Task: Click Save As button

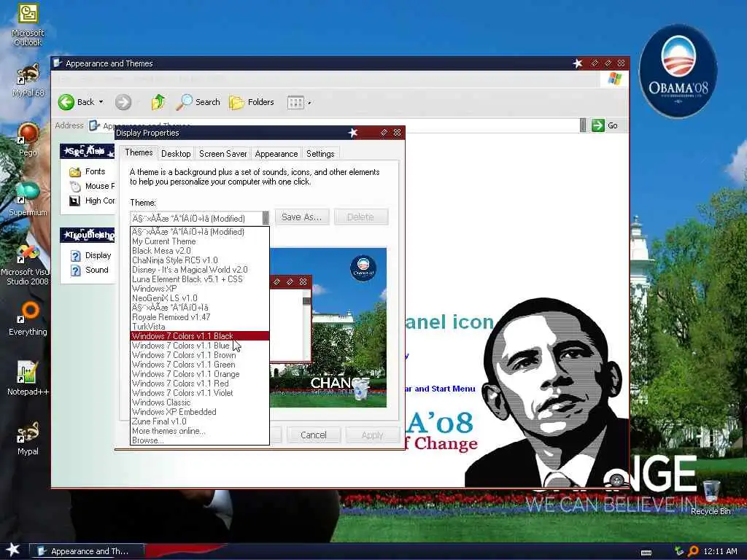Action: point(301,217)
